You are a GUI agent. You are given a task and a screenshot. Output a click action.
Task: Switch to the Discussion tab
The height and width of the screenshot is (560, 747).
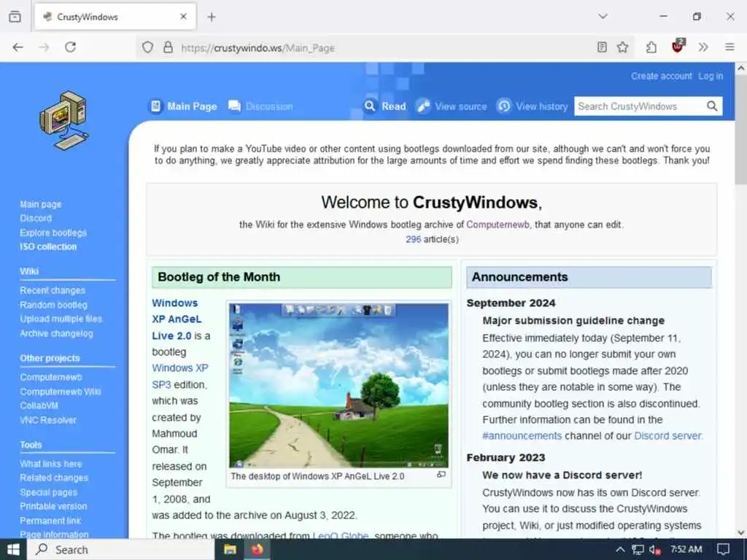point(260,106)
